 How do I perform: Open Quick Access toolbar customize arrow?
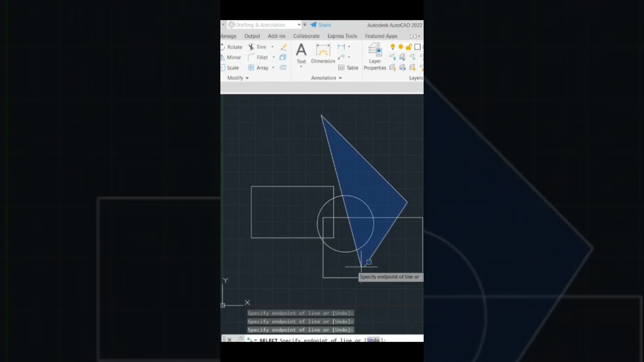click(305, 25)
